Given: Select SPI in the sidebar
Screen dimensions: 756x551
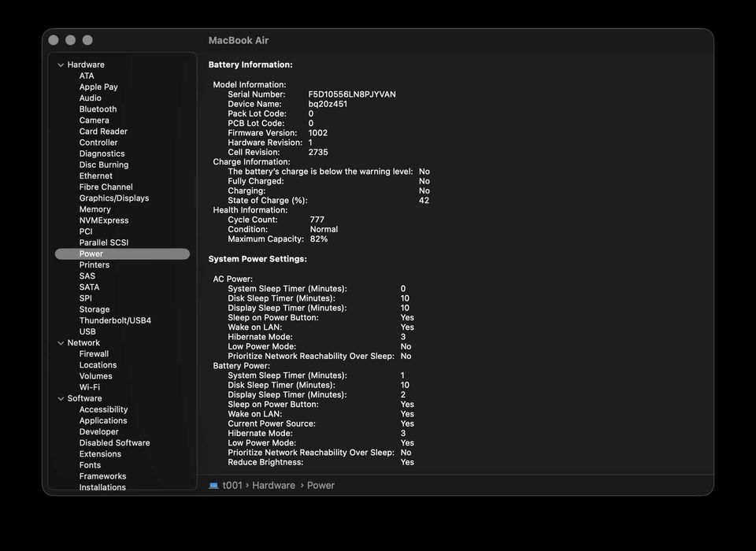Looking at the screenshot, I should [x=85, y=298].
